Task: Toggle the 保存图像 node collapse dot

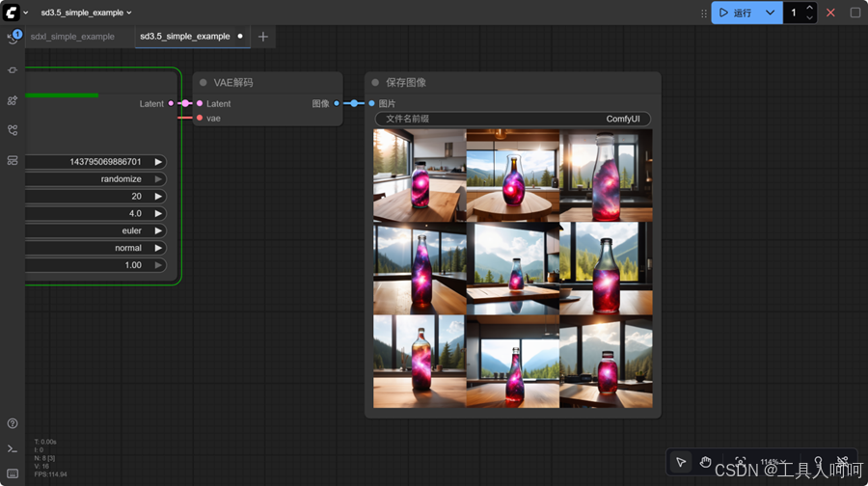Action: click(x=375, y=83)
